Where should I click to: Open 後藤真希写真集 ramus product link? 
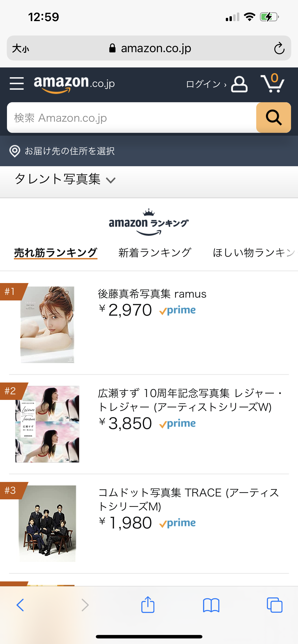pyautogui.click(x=152, y=294)
